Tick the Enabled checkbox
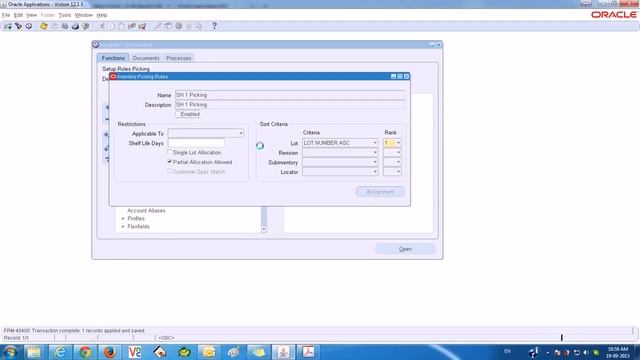 click(x=178, y=114)
